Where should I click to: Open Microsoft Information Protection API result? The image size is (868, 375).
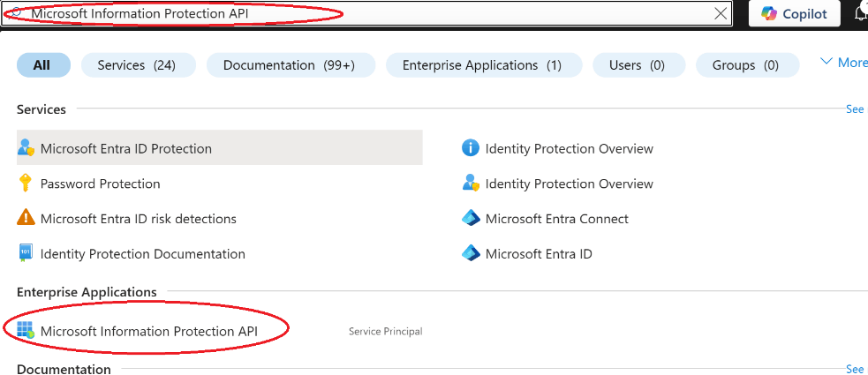[x=162, y=331]
